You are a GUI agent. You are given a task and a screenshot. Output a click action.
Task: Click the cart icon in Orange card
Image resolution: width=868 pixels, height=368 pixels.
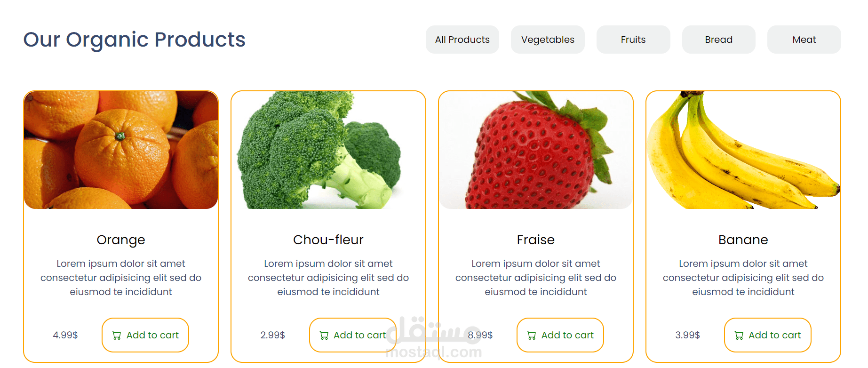[x=116, y=336]
